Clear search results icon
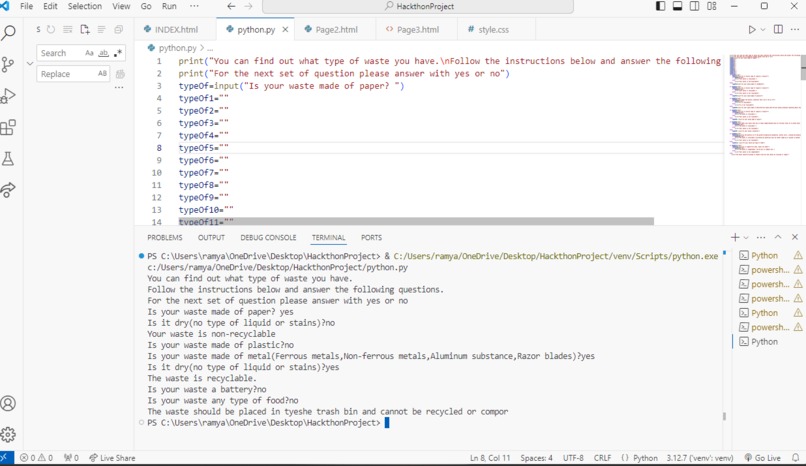This screenshot has height=466, width=806. [x=67, y=30]
